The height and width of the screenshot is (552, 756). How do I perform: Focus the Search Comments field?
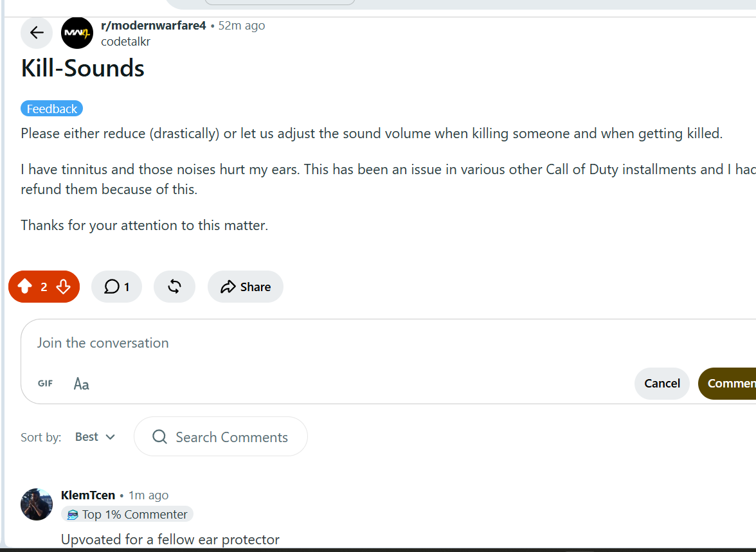221,437
